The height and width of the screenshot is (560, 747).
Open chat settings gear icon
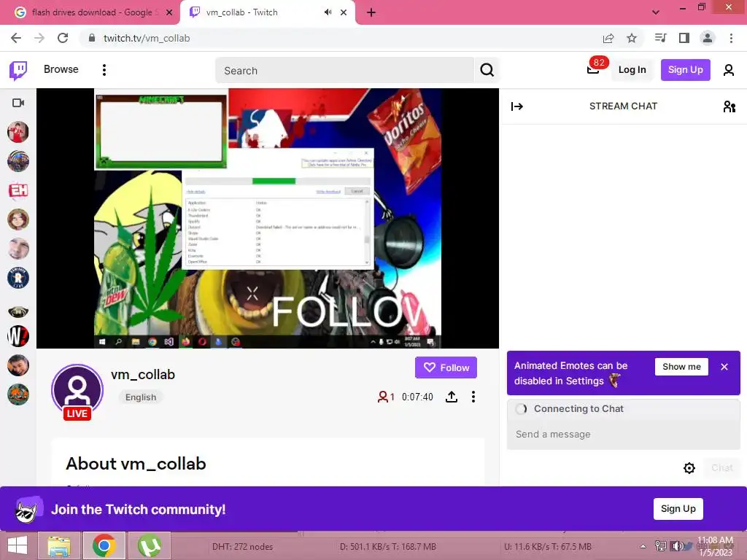(689, 468)
